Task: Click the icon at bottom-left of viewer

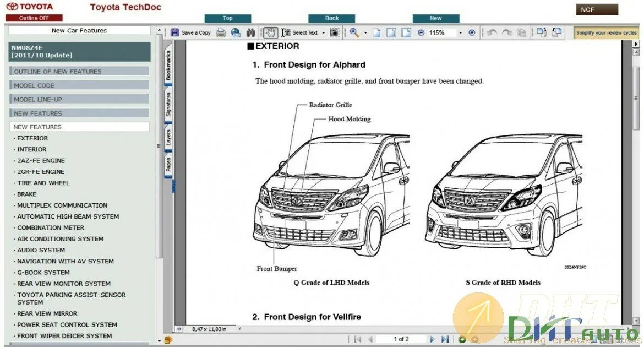Action: 168,340
